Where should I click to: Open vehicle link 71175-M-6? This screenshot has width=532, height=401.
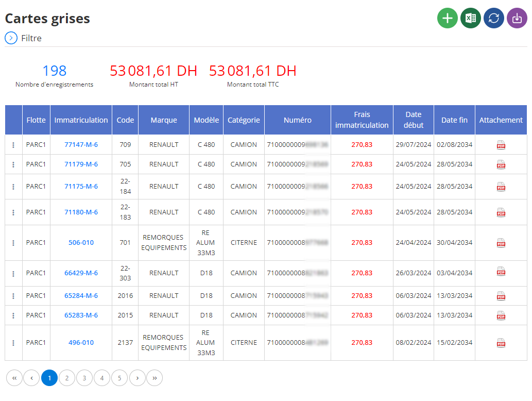pyautogui.click(x=81, y=187)
